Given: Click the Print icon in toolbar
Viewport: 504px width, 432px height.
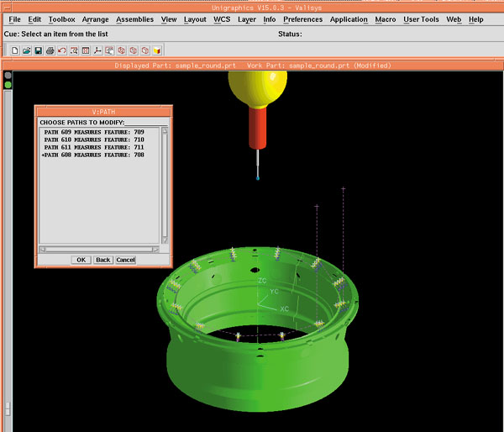Looking at the screenshot, I should click(x=50, y=50).
